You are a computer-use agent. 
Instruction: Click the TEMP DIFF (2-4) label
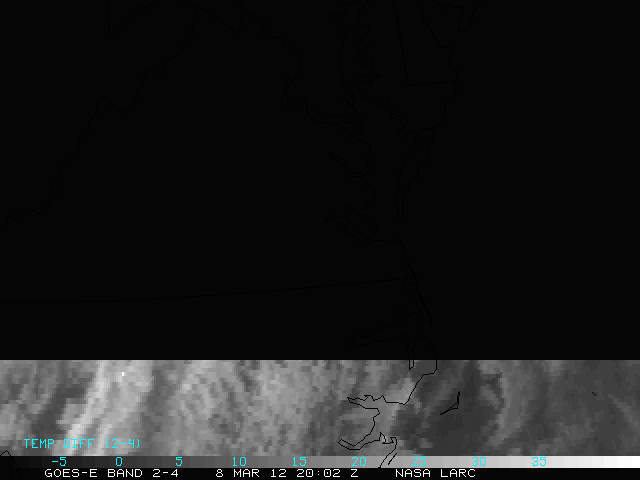click(82, 443)
